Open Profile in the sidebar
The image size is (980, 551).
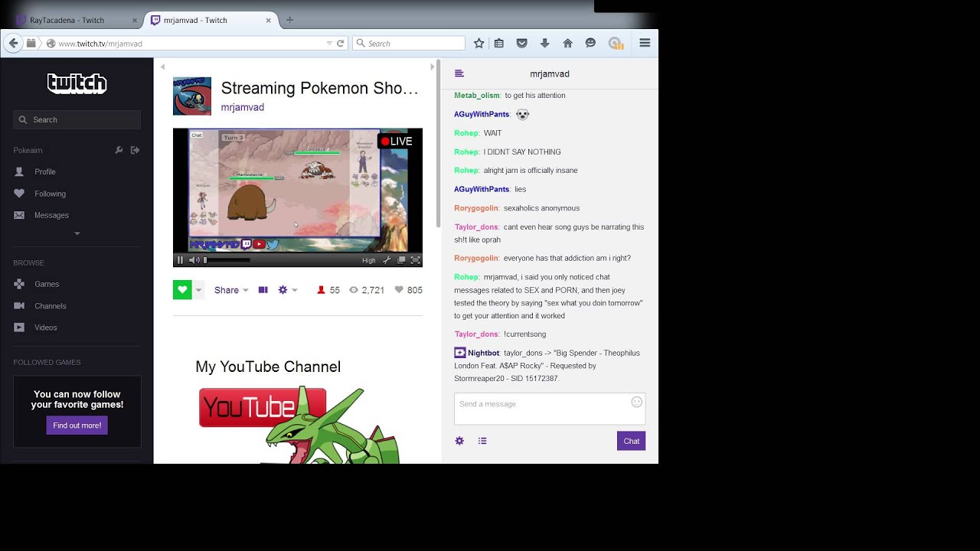click(45, 171)
